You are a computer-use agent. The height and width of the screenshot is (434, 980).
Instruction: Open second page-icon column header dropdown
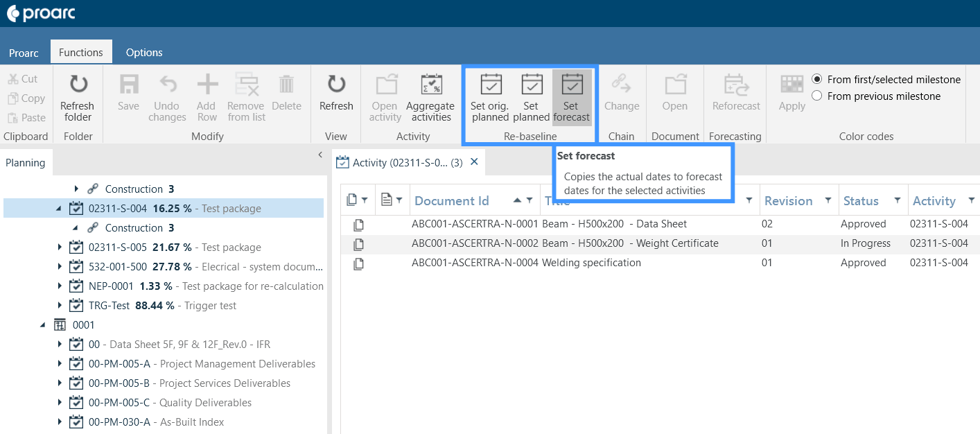[399, 200]
